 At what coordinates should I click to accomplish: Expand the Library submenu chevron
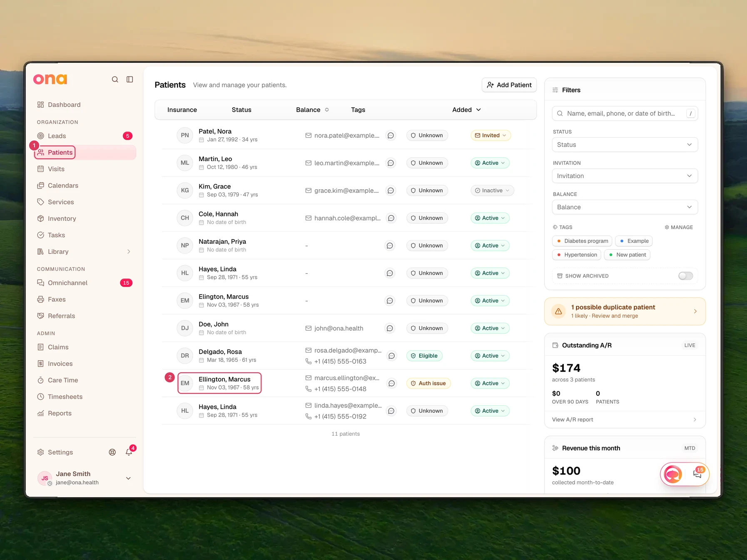coord(129,252)
